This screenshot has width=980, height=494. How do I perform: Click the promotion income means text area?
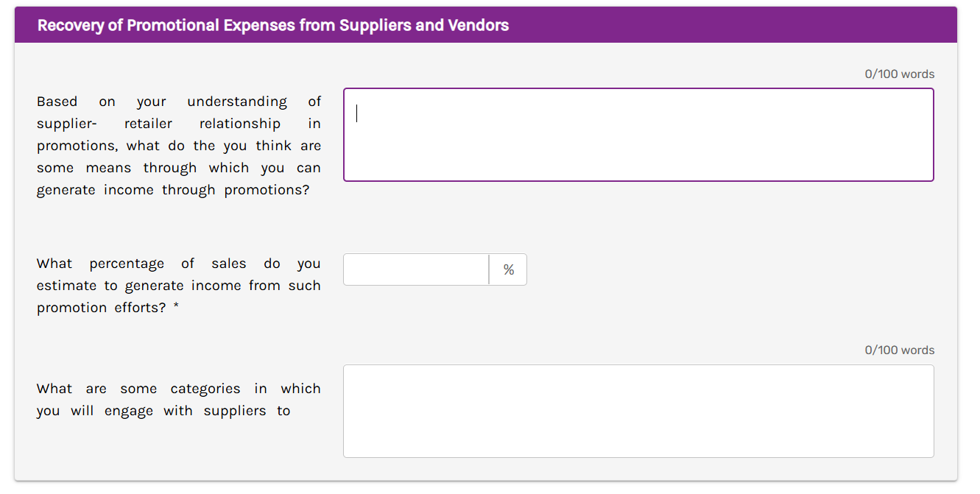638,135
